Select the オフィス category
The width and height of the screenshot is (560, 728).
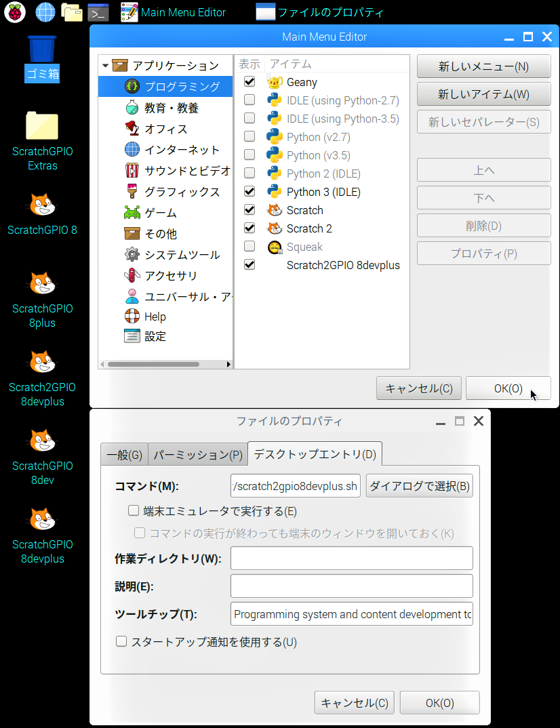[165, 129]
